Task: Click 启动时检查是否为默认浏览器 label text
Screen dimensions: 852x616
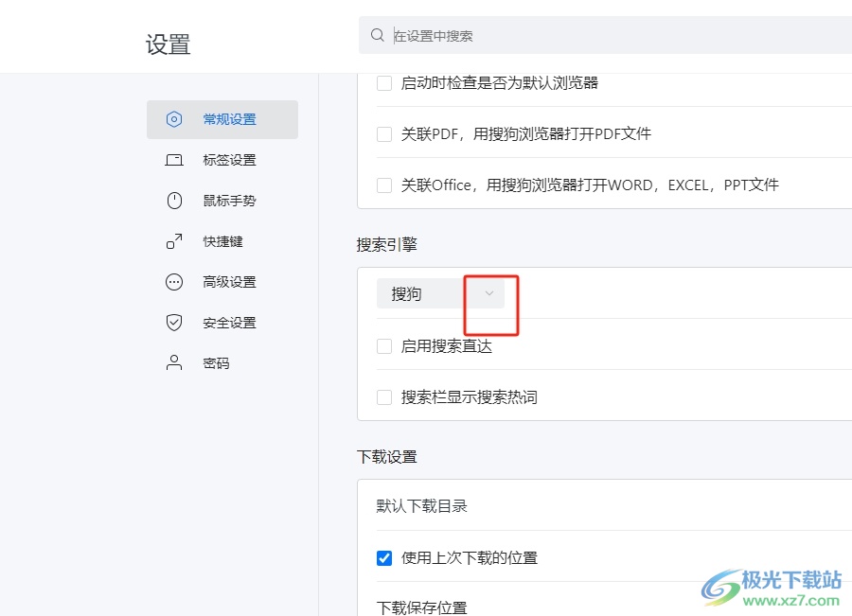Action: (x=500, y=82)
